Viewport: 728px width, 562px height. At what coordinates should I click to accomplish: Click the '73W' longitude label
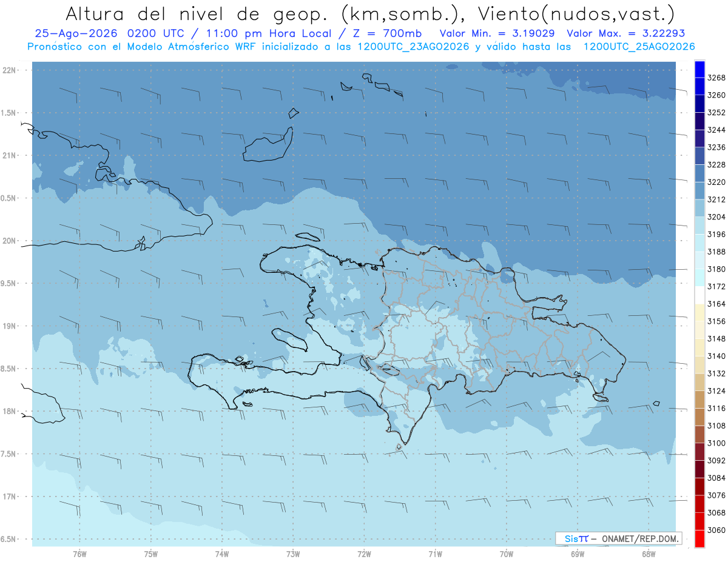tap(293, 554)
